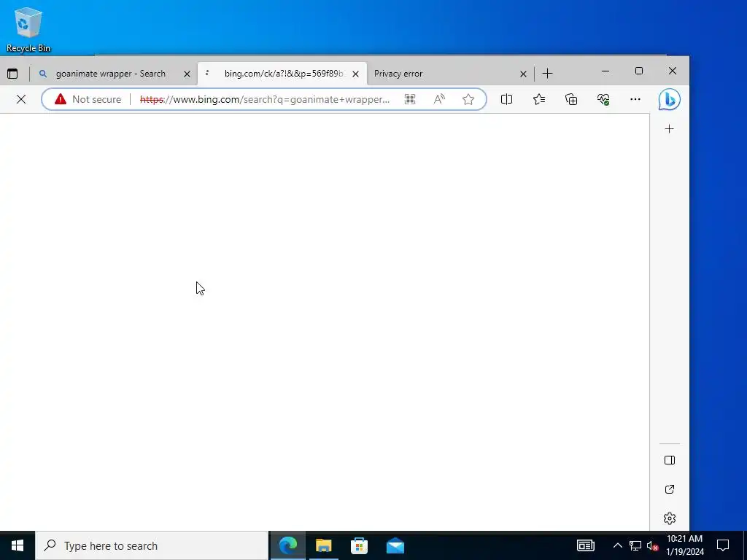Maximize the Edge browser window
747x560 pixels.
pos(639,71)
